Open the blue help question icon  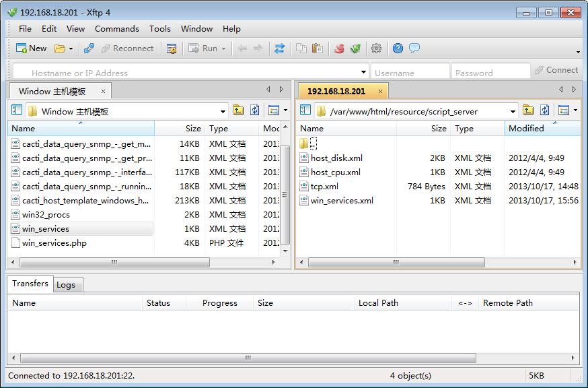click(x=398, y=48)
